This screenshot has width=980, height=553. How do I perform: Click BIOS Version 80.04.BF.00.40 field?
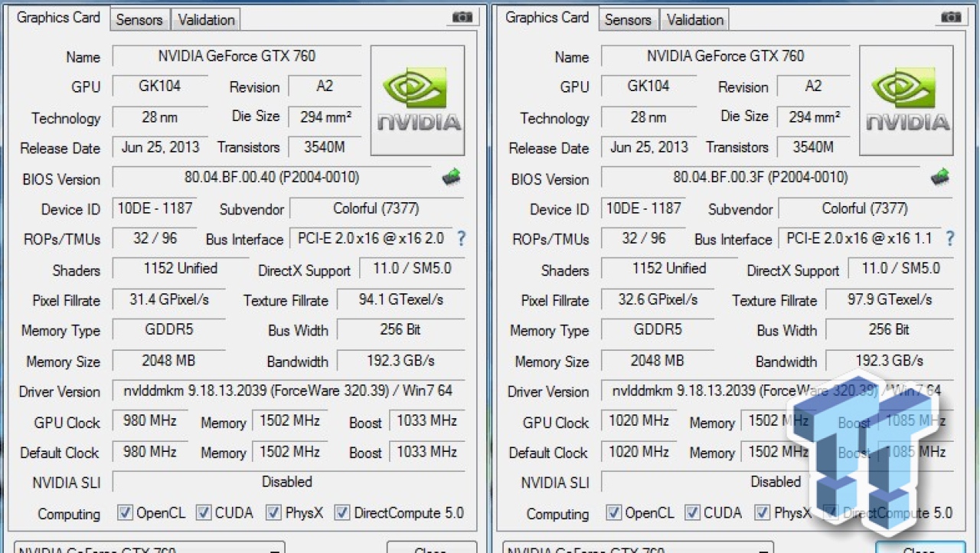(x=272, y=178)
